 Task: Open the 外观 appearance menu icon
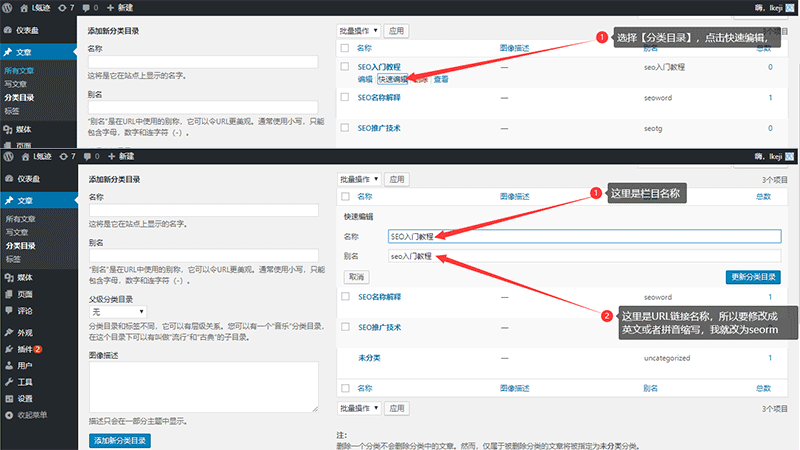[9, 332]
